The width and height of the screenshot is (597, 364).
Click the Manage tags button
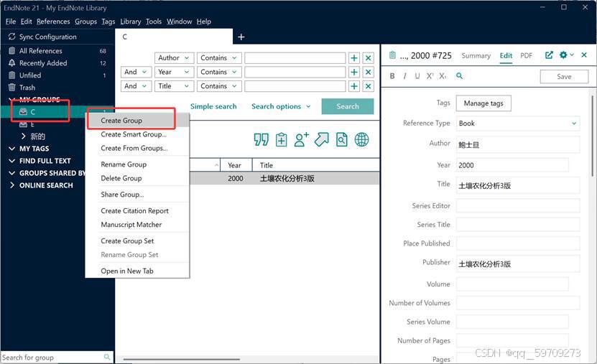(483, 103)
